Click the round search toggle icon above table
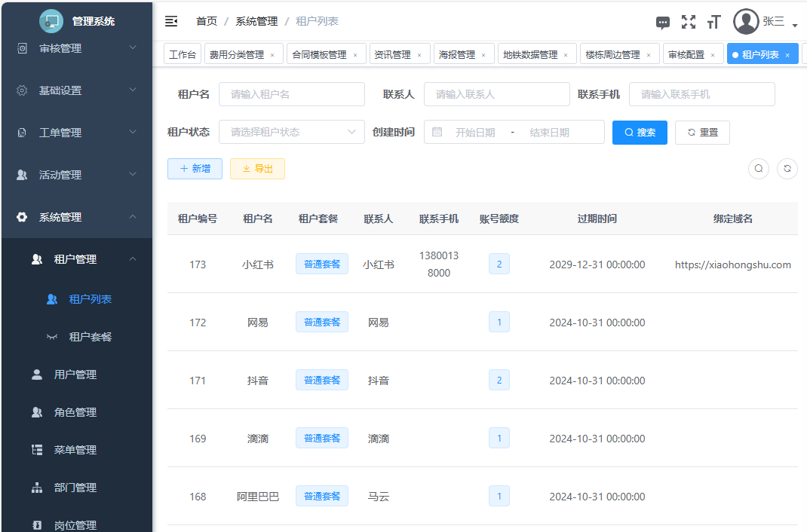Image resolution: width=807 pixels, height=532 pixels. pyautogui.click(x=759, y=169)
